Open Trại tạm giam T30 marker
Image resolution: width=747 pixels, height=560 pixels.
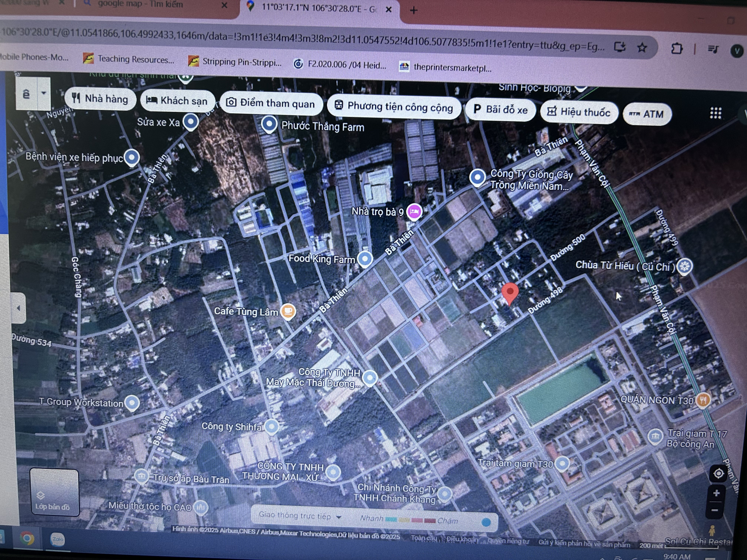pyautogui.click(x=562, y=463)
